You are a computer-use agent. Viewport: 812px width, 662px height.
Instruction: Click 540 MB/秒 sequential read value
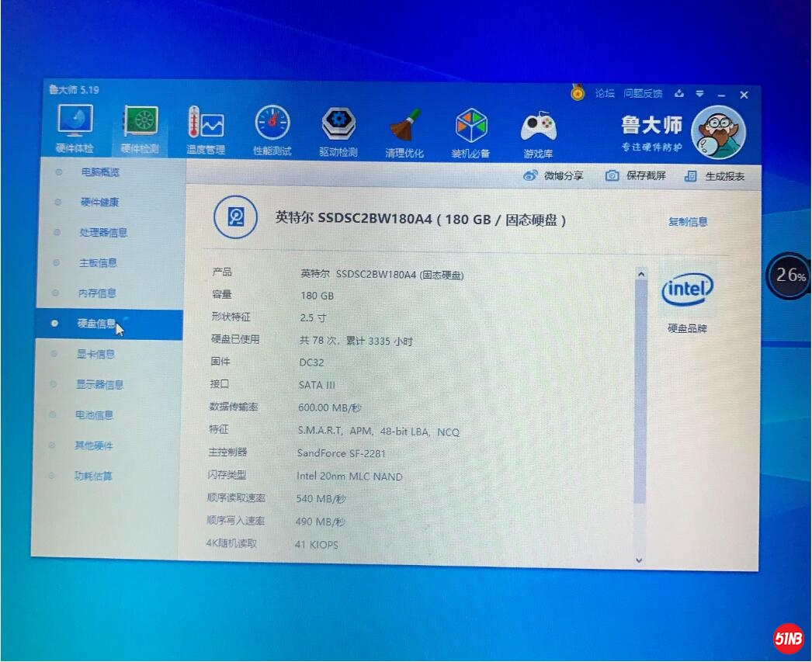click(321, 499)
